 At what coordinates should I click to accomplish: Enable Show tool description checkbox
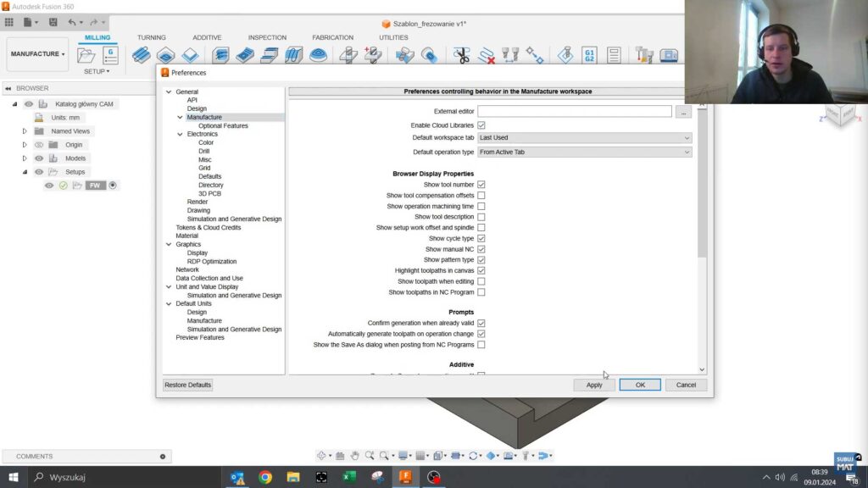click(481, 217)
